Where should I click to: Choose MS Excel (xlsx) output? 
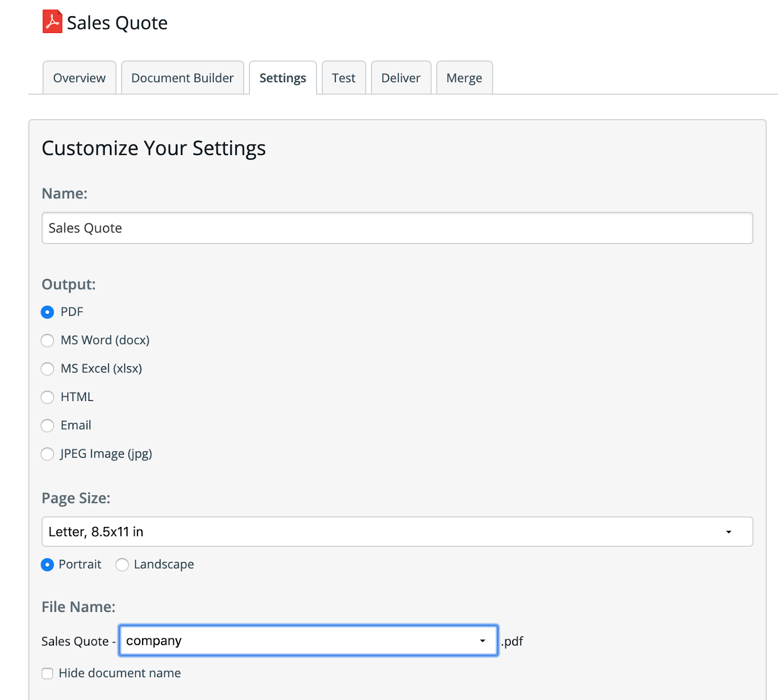tap(47, 369)
